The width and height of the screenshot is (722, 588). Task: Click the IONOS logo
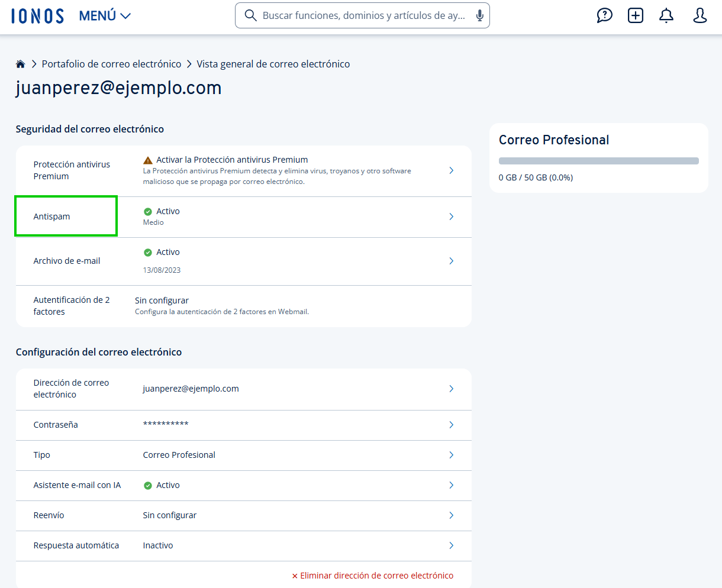tap(37, 16)
